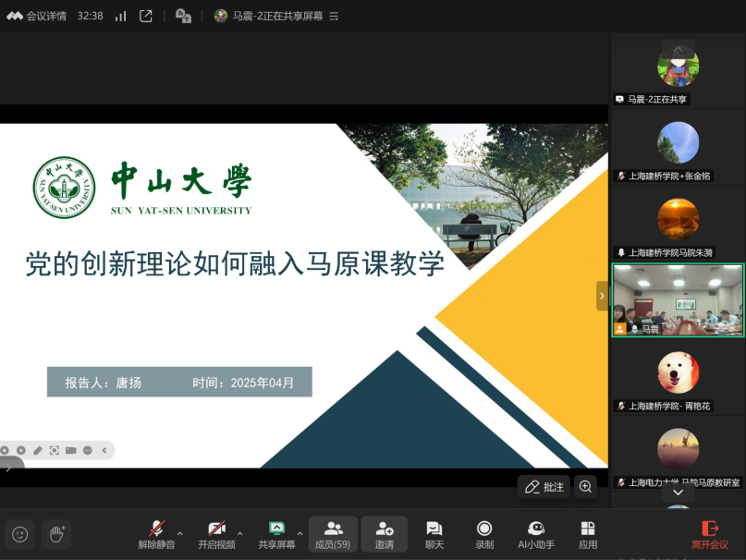The height and width of the screenshot is (560, 746).
Task: Turn on camera via 开启视频
Action: 216,533
